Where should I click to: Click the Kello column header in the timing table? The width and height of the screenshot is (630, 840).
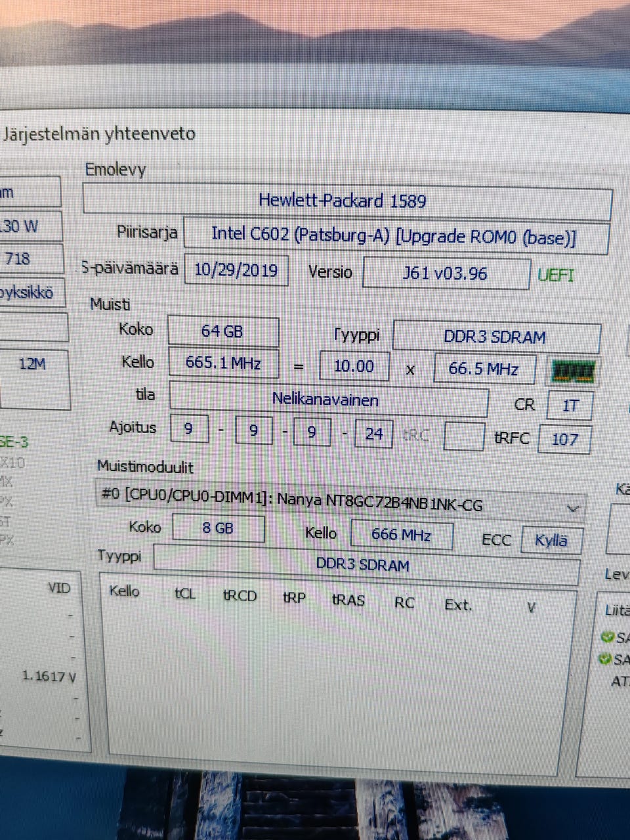click(x=124, y=591)
